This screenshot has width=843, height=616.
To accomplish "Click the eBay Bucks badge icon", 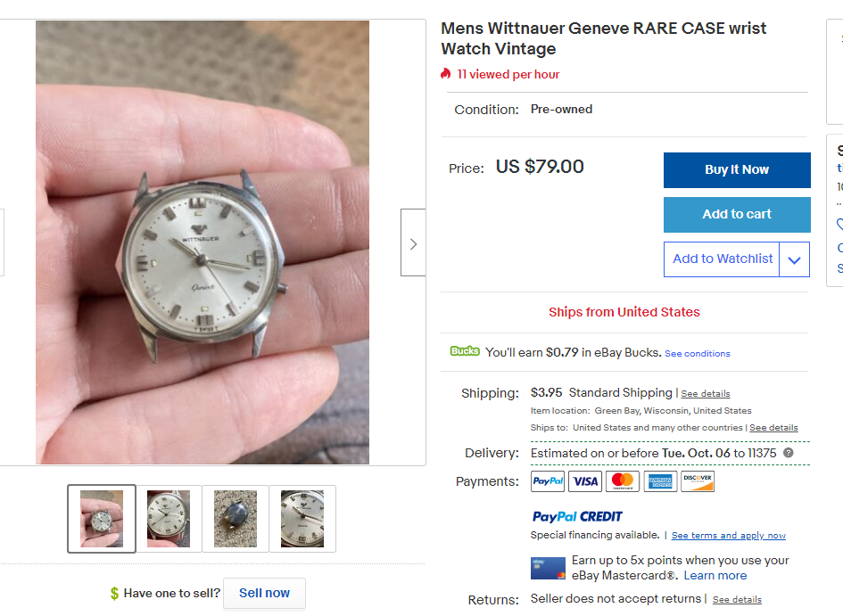I will pyautogui.click(x=465, y=351).
